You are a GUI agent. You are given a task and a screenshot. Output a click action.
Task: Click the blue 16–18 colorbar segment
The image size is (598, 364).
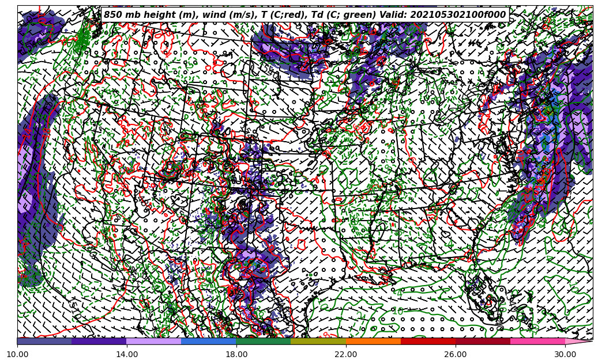point(209,342)
